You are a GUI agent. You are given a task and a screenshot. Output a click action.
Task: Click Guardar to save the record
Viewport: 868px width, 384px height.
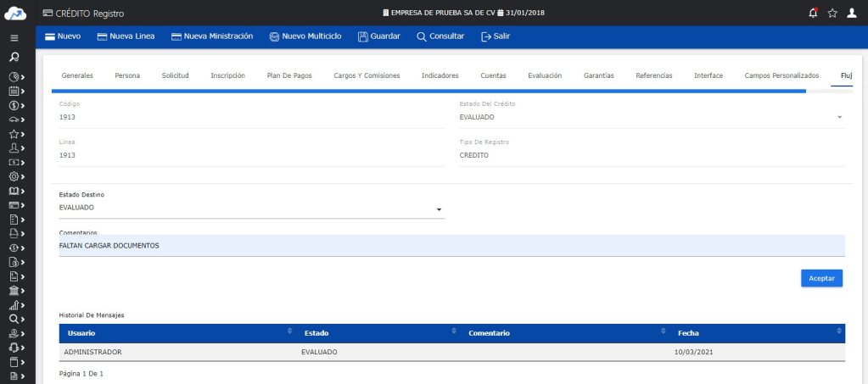(379, 36)
